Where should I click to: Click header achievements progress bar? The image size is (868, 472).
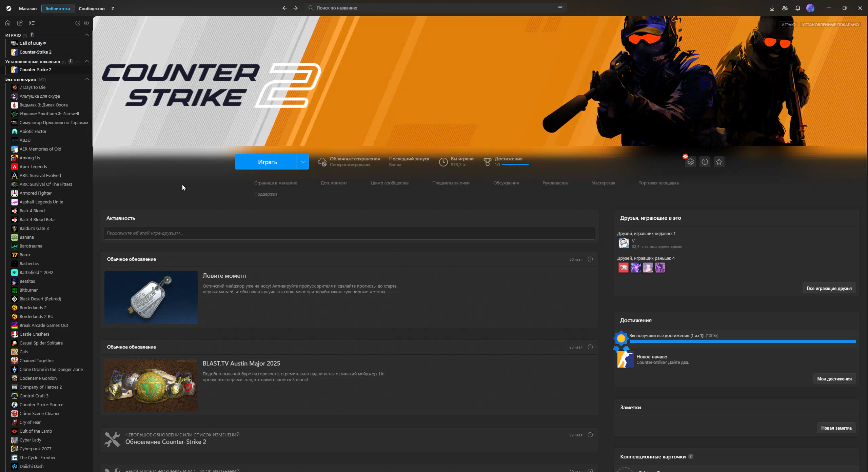(x=515, y=164)
